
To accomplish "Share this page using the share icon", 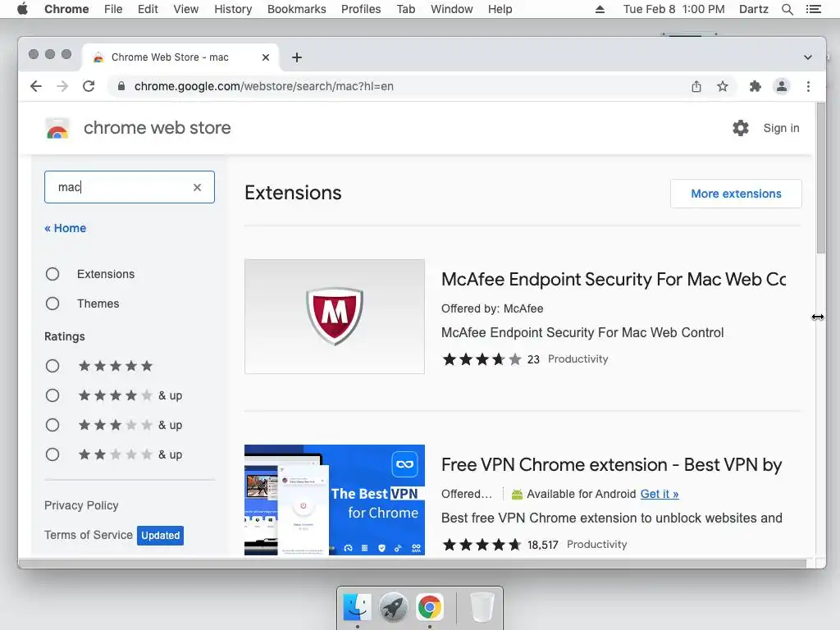I will (x=696, y=86).
